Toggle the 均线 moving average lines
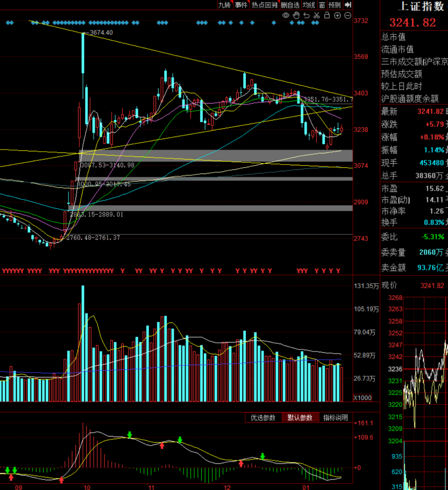The height and width of the screenshot is (490, 448). coord(309,5)
